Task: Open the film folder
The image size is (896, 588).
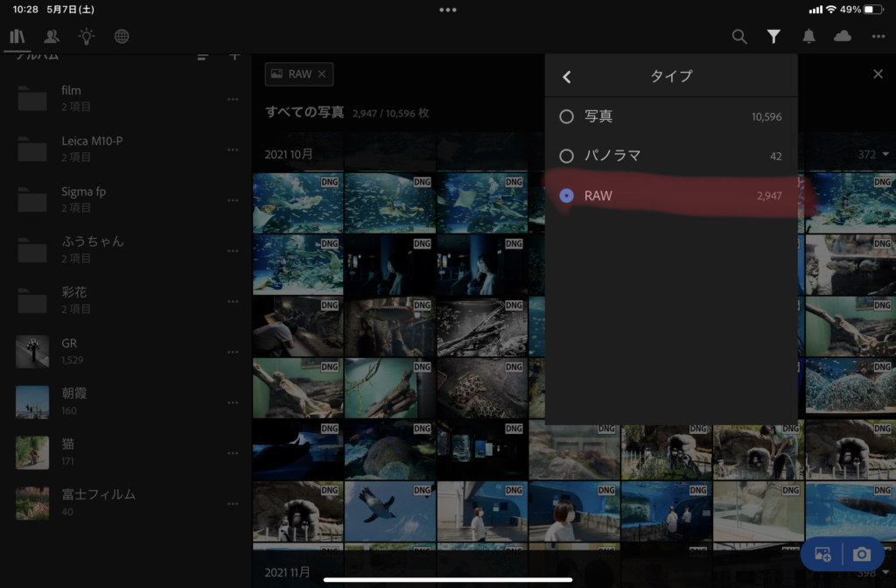Action: click(x=126, y=98)
